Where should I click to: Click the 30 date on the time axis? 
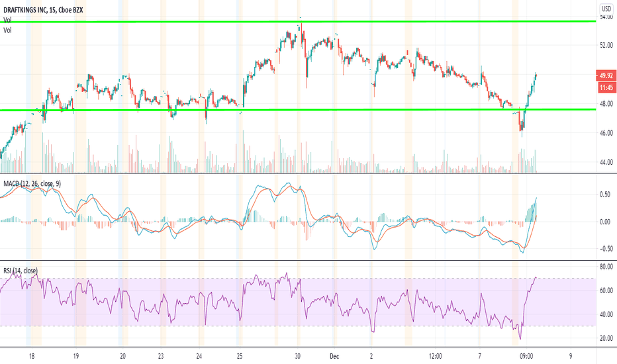[x=297, y=356]
